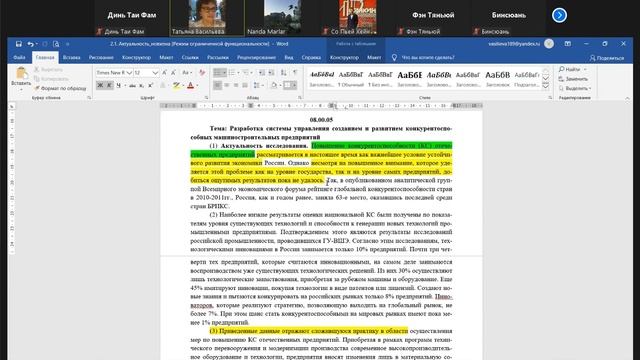
Task: Decrease font size with shrink icon
Action: tap(173, 73)
